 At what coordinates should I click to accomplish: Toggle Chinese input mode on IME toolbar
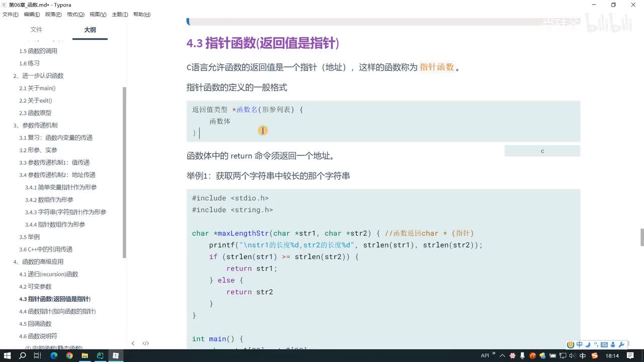click(580, 344)
